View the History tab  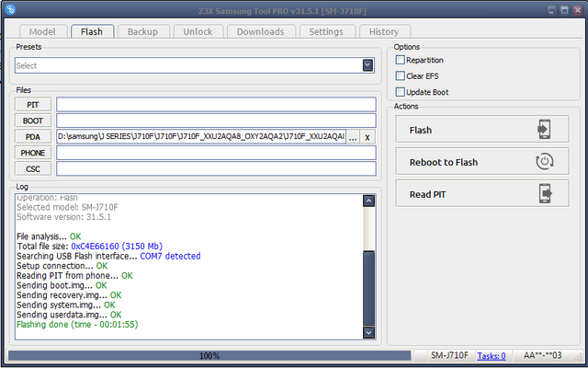coord(384,32)
